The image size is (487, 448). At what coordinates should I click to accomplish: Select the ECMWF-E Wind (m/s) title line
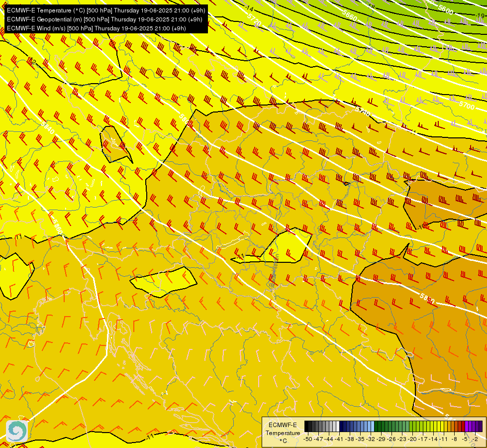coord(97,28)
